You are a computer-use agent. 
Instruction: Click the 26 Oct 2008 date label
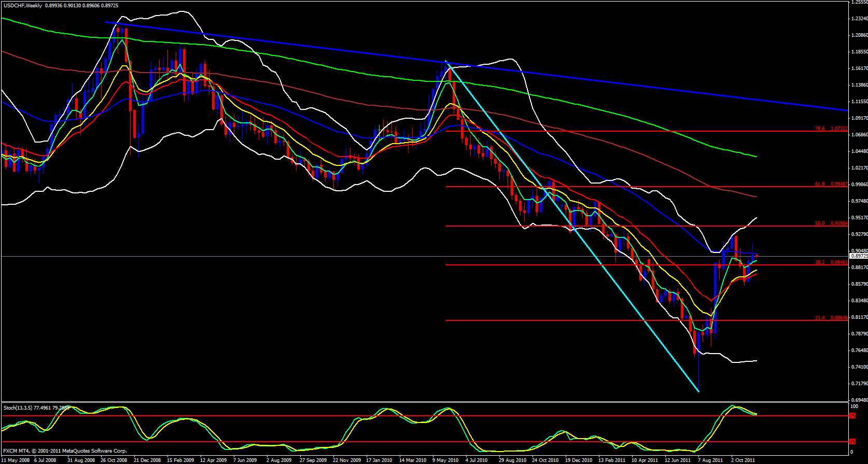(x=114, y=460)
